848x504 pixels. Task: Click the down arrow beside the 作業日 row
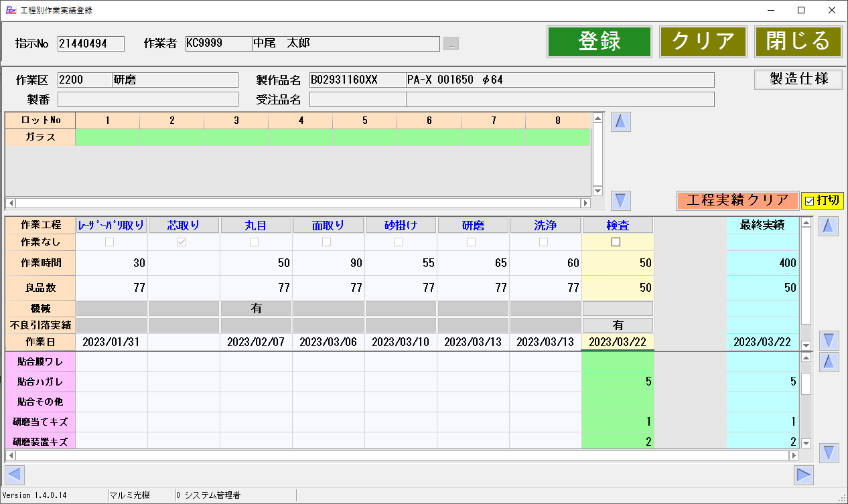pos(829,340)
